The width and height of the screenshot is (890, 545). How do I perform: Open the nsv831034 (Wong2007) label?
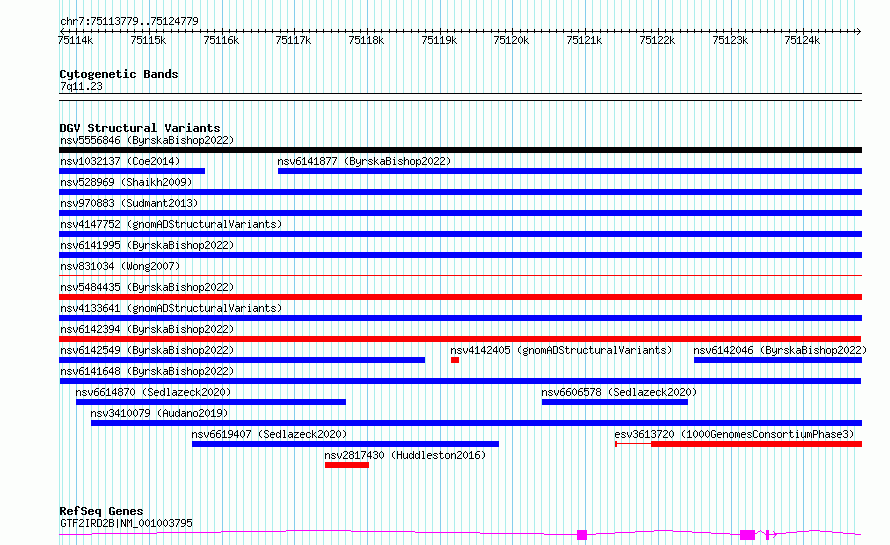(x=120, y=266)
